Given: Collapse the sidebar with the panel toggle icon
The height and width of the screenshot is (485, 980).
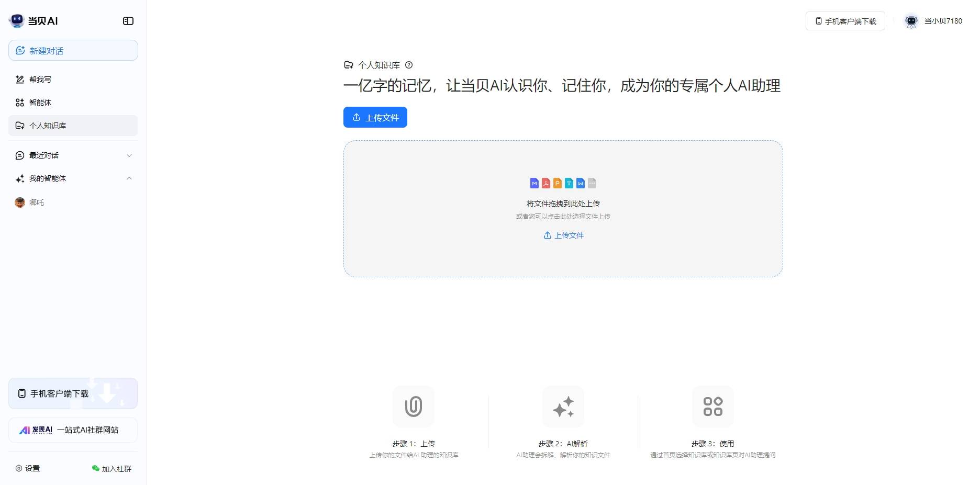Looking at the screenshot, I should (x=128, y=21).
